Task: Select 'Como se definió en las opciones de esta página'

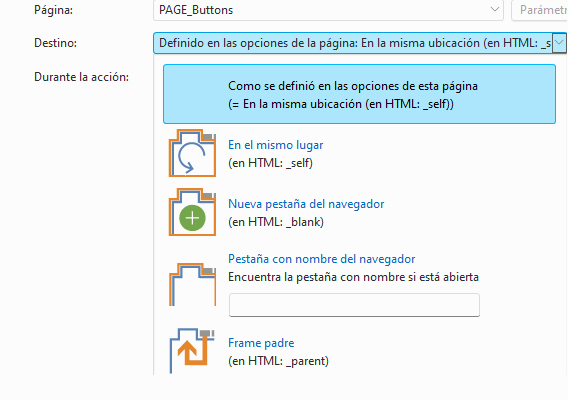Action: [x=359, y=94]
